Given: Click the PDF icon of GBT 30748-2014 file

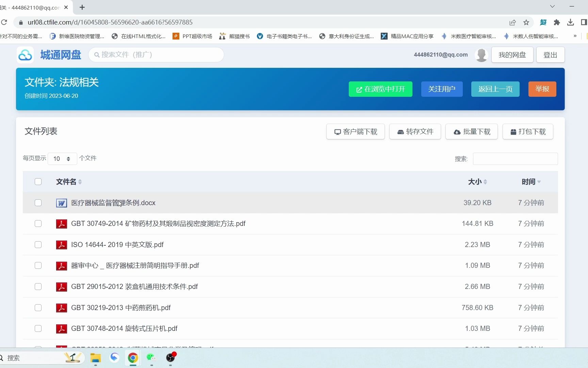Looking at the screenshot, I should [61, 329].
